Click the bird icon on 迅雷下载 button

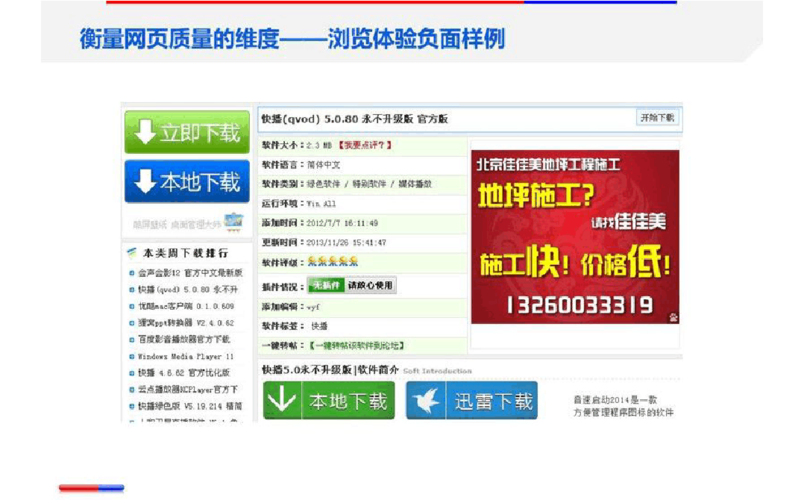pos(426,401)
